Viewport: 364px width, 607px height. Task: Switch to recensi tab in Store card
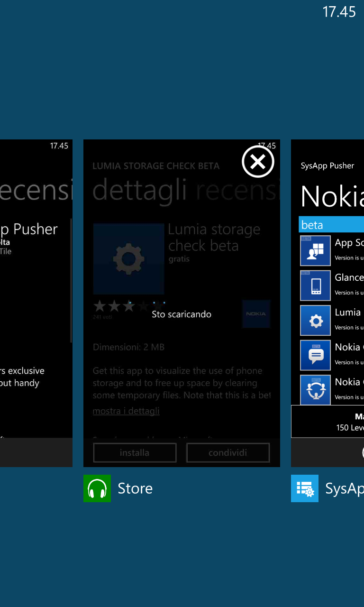(x=237, y=191)
